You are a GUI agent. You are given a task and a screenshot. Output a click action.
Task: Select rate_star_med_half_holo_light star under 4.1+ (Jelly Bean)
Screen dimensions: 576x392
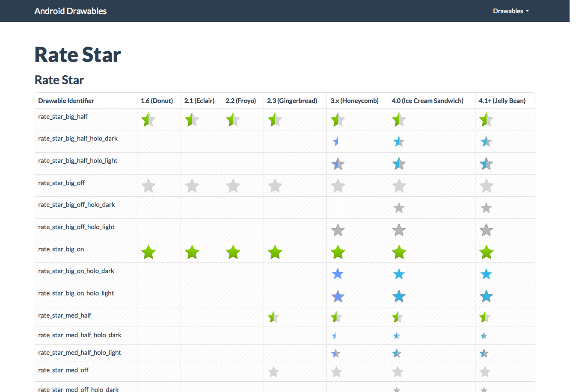[484, 354]
